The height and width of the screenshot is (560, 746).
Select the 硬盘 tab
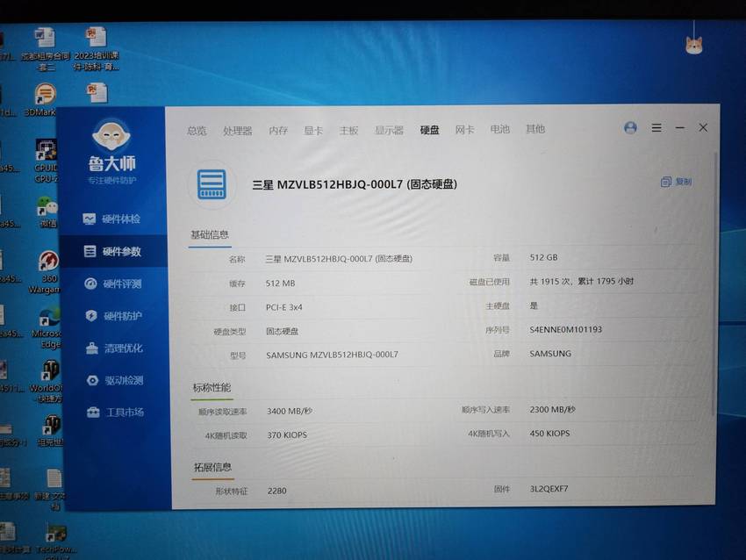tap(430, 129)
